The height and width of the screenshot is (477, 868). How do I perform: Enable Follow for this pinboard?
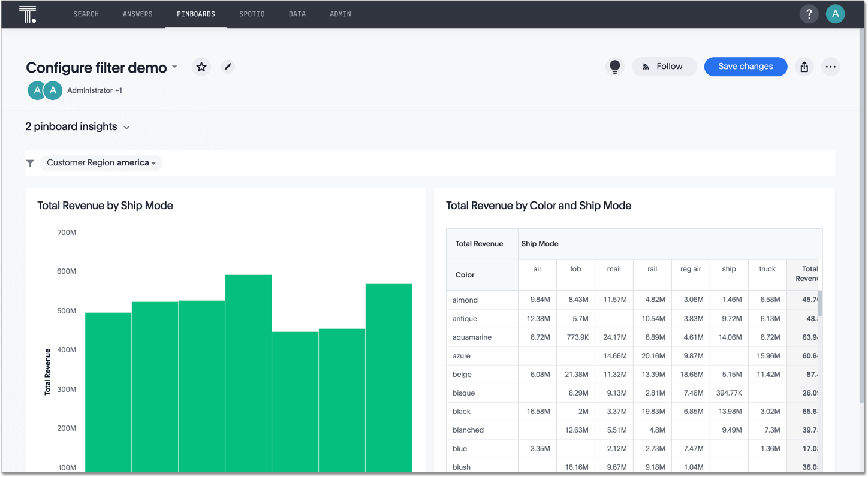[x=664, y=67]
